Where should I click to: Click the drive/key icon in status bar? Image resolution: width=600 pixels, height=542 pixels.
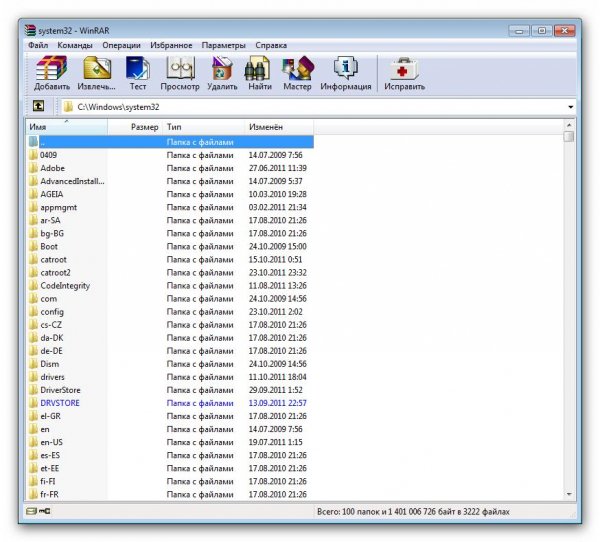tap(38, 511)
